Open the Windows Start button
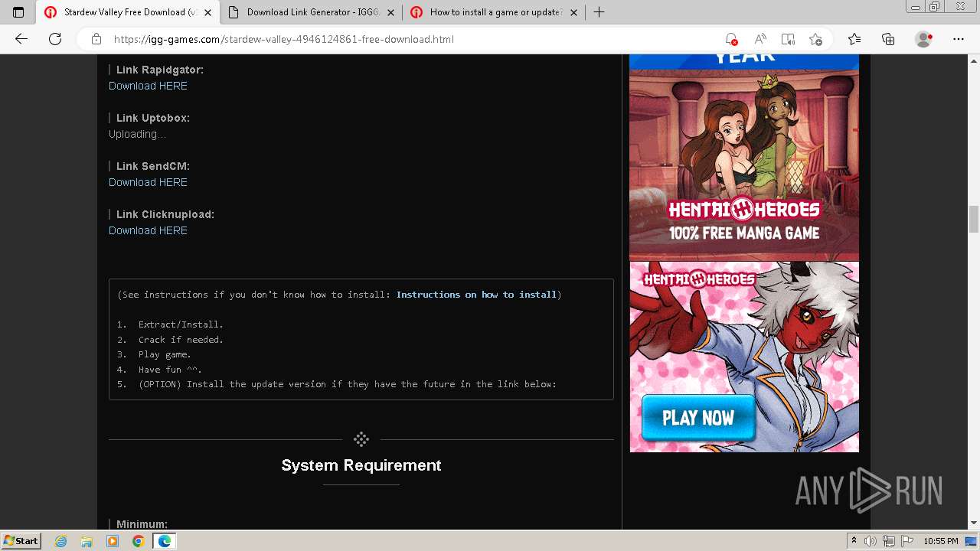The width and height of the screenshot is (980, 551). tap(21, 540)
